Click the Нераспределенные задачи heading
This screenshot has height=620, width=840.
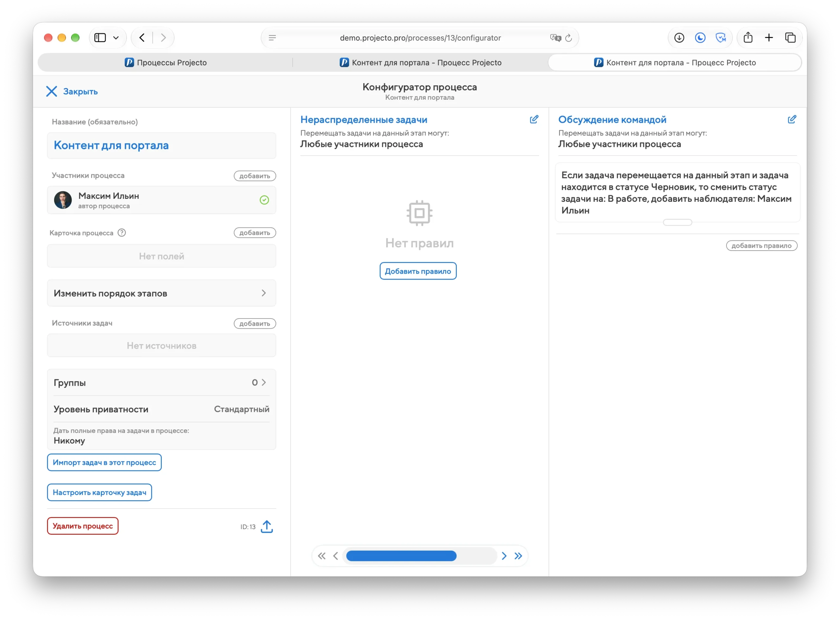(x=364, y=119)
